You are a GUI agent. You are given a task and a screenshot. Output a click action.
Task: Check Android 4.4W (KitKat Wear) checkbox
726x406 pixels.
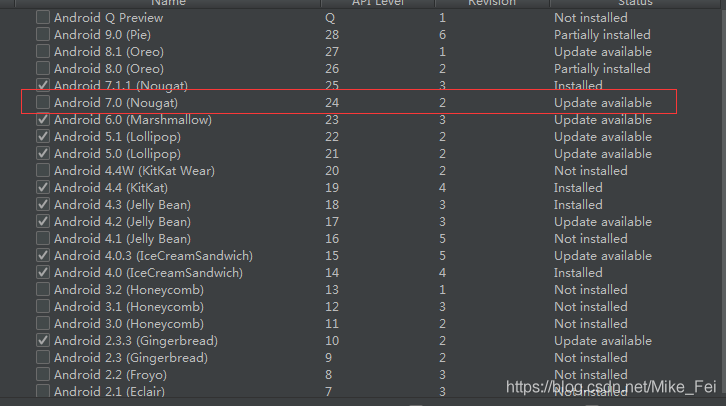coord(43,171)
